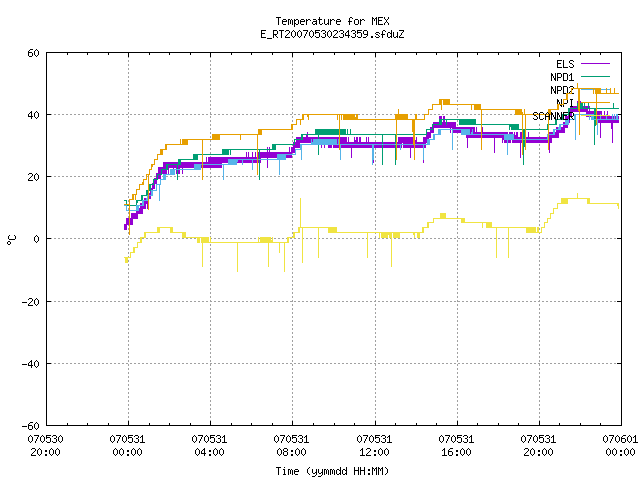Select the NPD2 legend label
Screen dimensions: 640x480
[562, 90]
